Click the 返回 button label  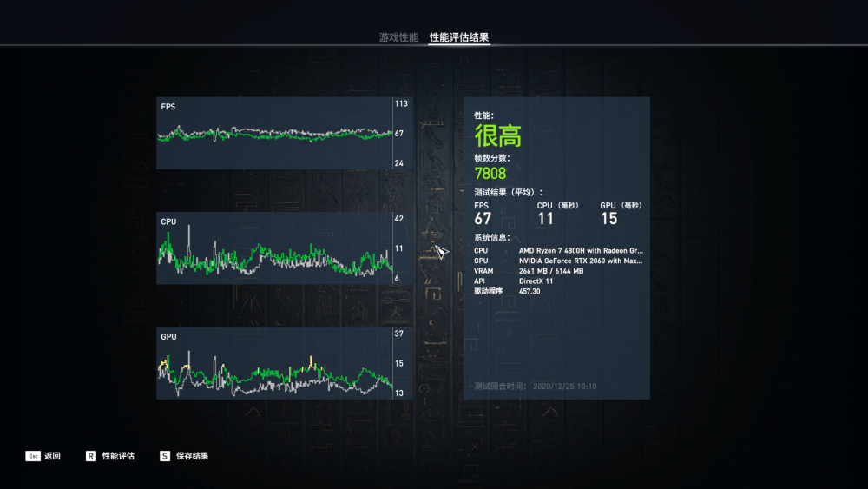(x=53, y=456)
